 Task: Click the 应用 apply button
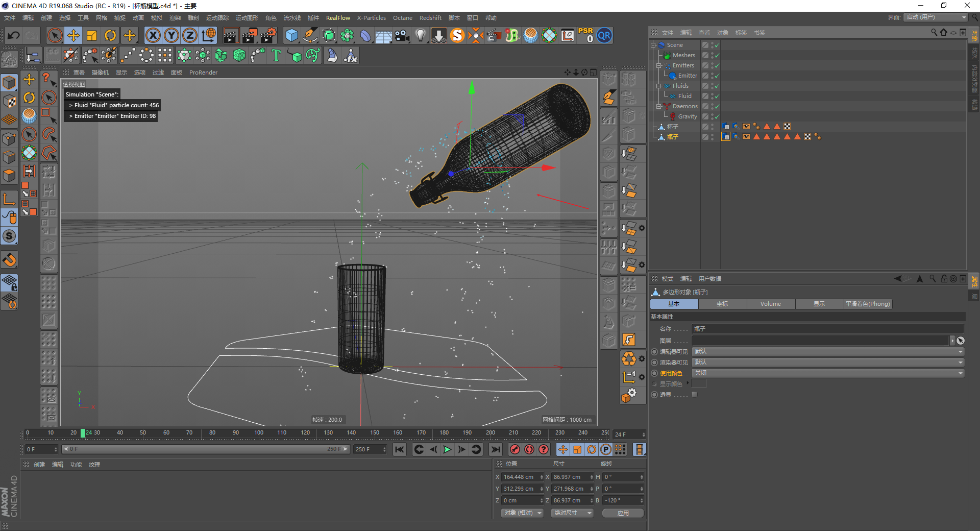(623, 513)
